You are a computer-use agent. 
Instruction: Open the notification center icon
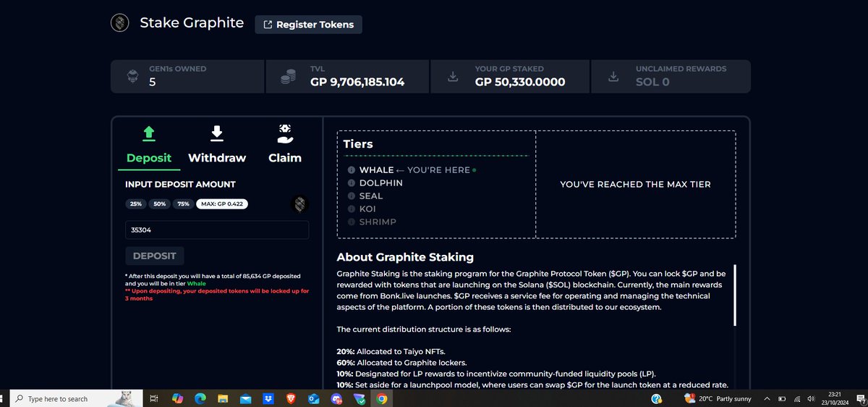(860, 399)
